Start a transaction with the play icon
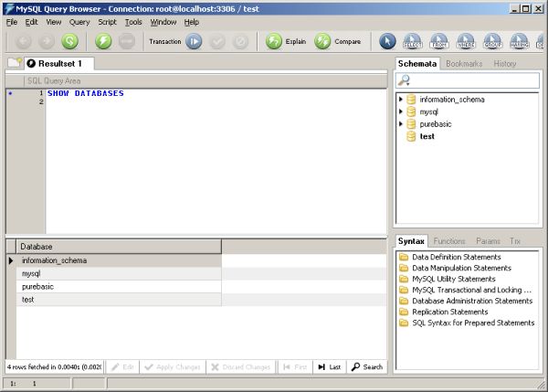 point(194,41)
